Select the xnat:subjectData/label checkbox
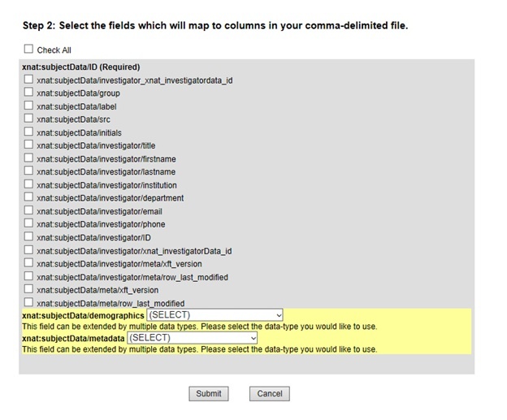This screenshot has width=507, height=420. tap(29, 106)
